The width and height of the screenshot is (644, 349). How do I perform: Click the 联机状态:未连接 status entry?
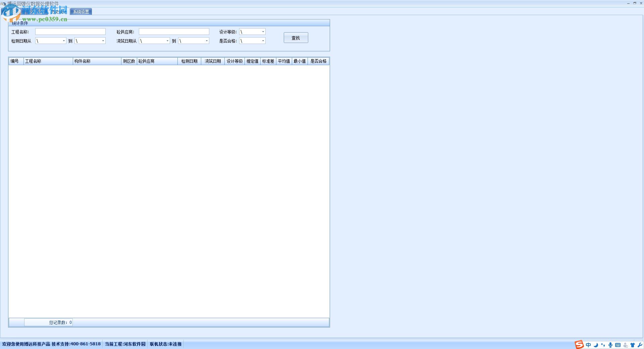tap(166, 344)
